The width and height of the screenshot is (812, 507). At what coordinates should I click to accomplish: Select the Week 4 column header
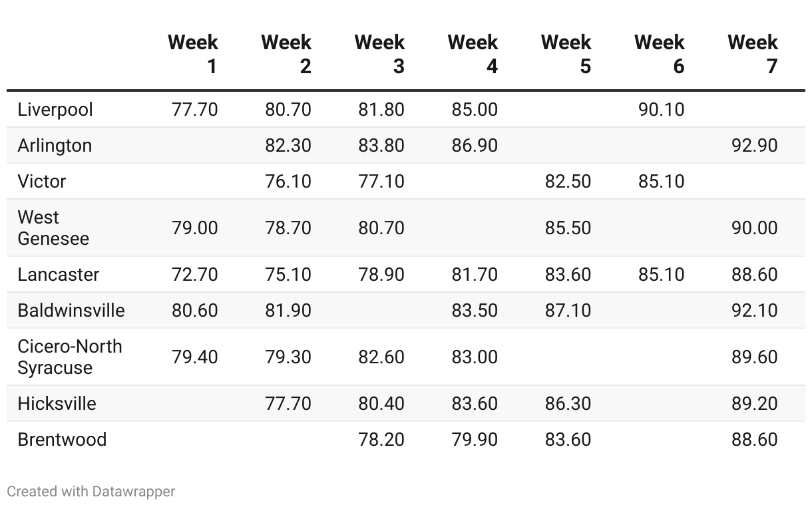tap(473, 54)
